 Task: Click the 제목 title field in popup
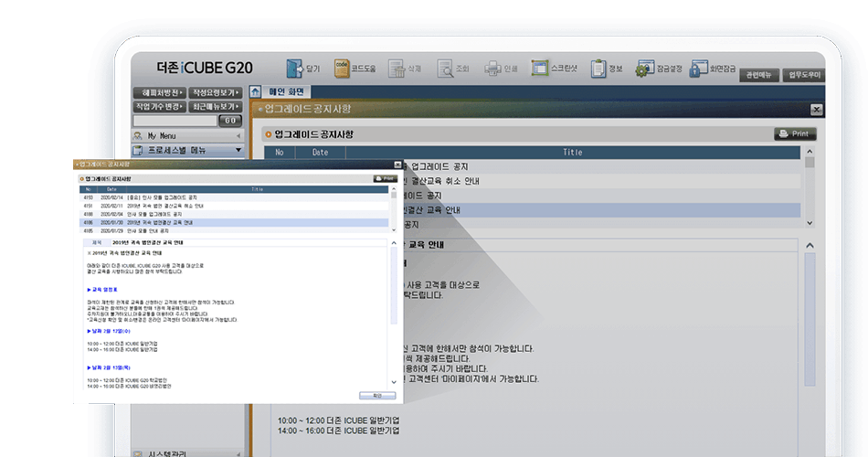click(x=235, y=242)
